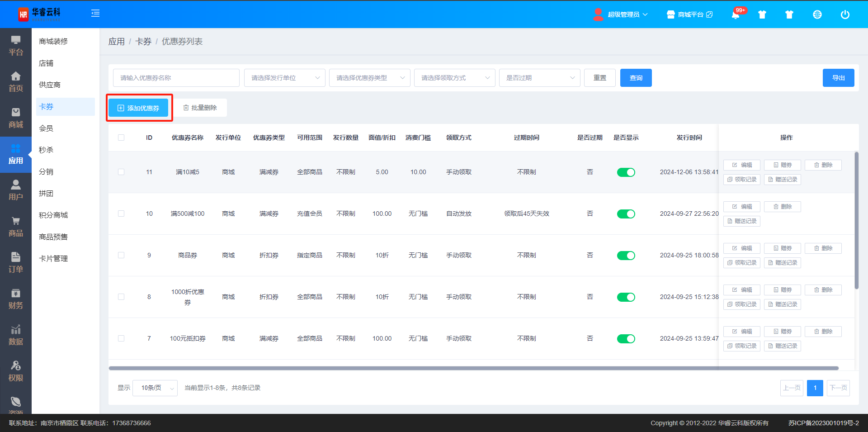Click the horizontal scrollbar under the table

[473, 368]
